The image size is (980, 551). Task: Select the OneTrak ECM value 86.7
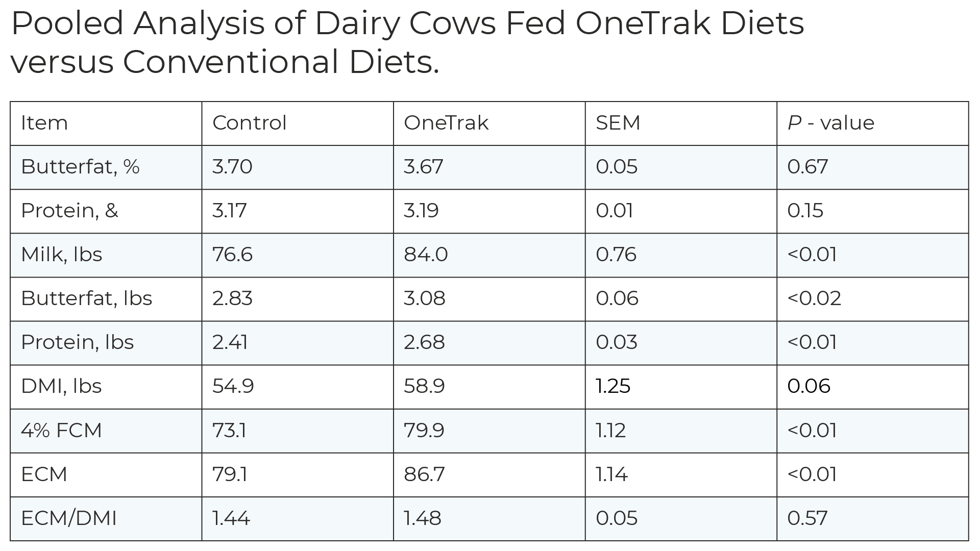(x=424, y=474)
